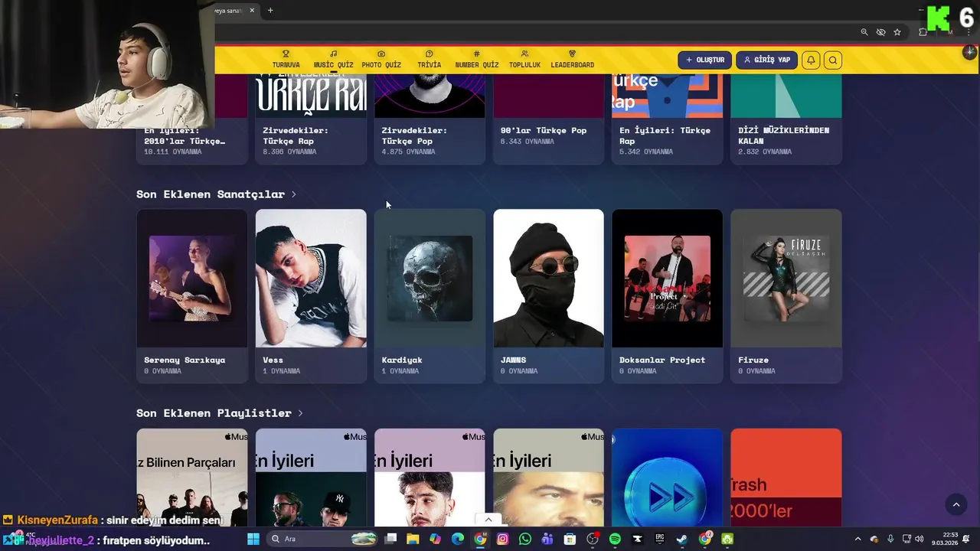Open En İyileri: Türkçe Rap playlist
The image size is (980, 551).
667,119
